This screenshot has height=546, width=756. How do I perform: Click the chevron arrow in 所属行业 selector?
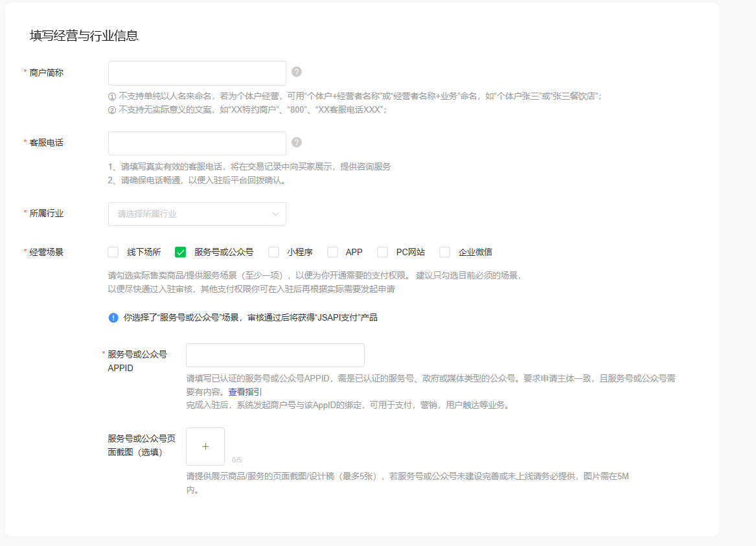275,214
